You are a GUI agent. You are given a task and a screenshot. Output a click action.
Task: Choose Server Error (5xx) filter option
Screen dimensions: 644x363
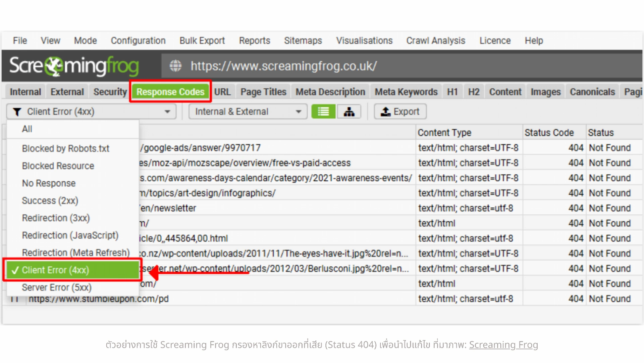click(x=73, y=287)
